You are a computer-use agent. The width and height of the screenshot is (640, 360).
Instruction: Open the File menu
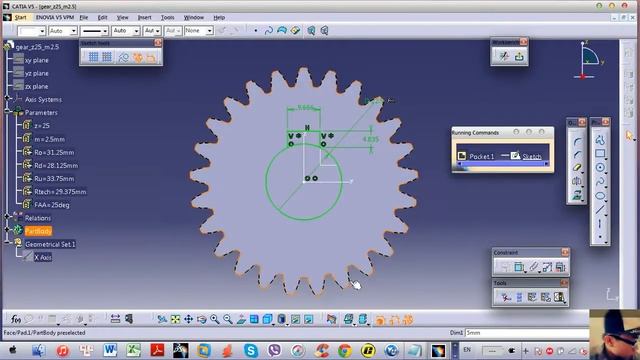tap(84, 18)
